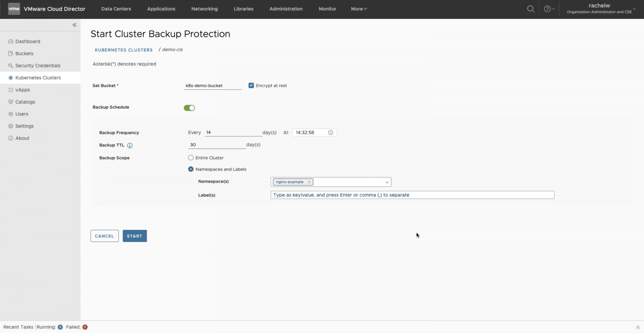Uncheck the Encrypt at rest checkbox
Image resolution: width=644 pixels, height=333 pixels.
click(x=251, y=85)
